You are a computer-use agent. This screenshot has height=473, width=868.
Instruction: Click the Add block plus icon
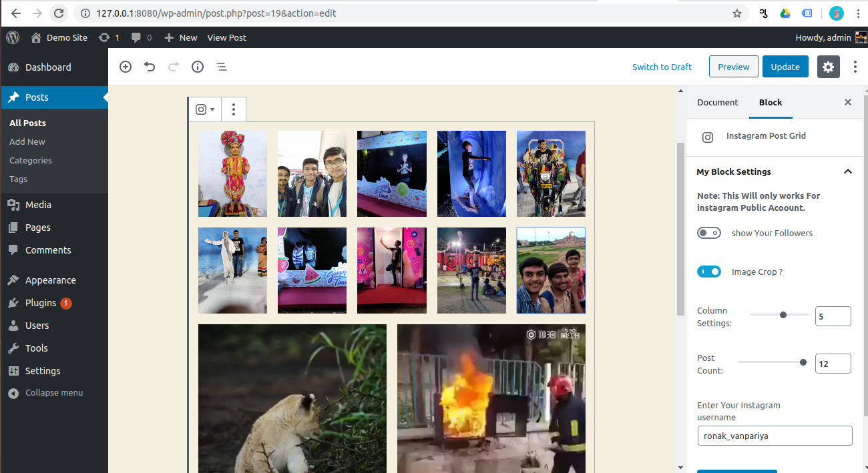click(x=126, y=67)
